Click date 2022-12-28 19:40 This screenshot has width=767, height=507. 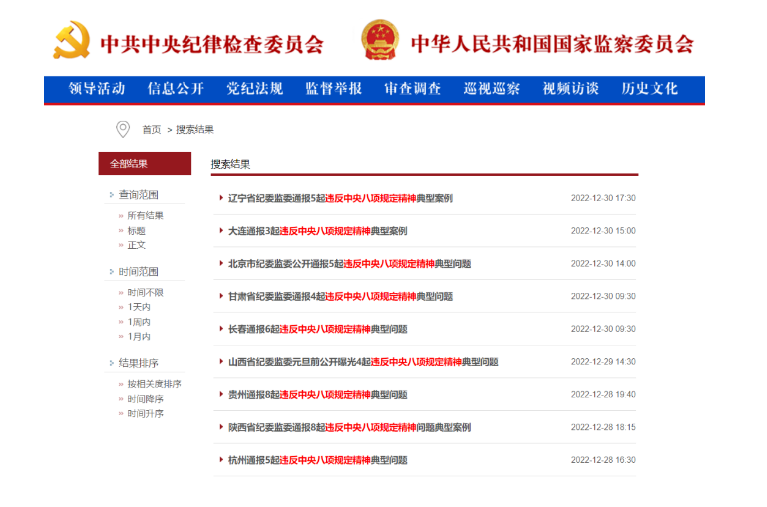pos(603,395)
